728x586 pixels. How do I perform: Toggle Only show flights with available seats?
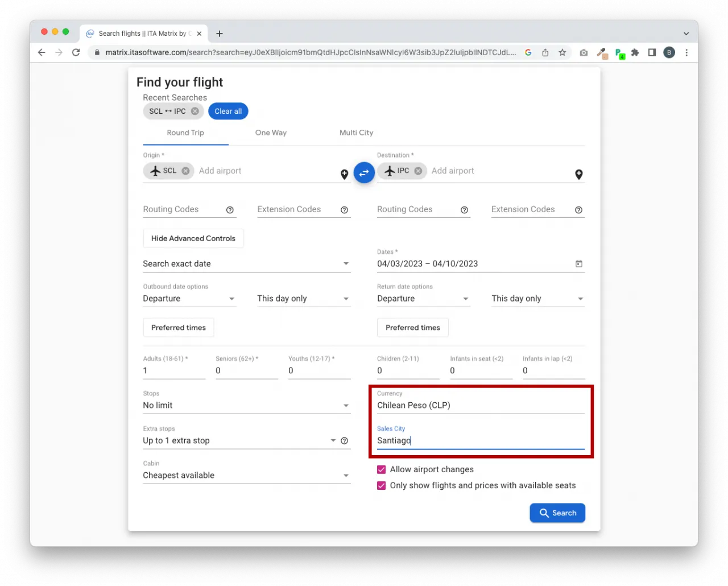(x=381, y=486)
